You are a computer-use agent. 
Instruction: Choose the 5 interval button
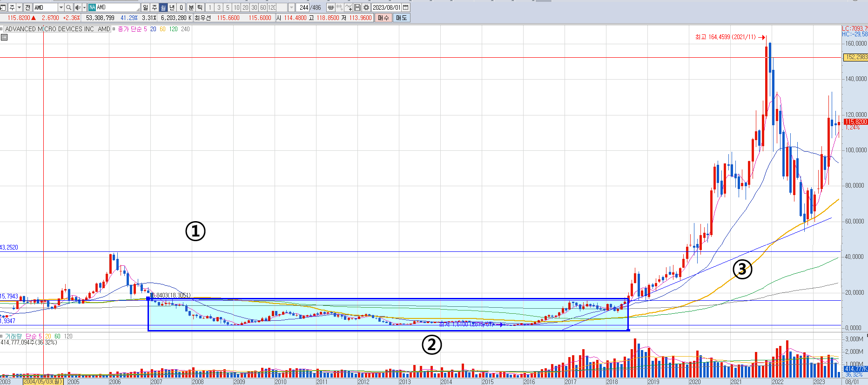[228, 7]
